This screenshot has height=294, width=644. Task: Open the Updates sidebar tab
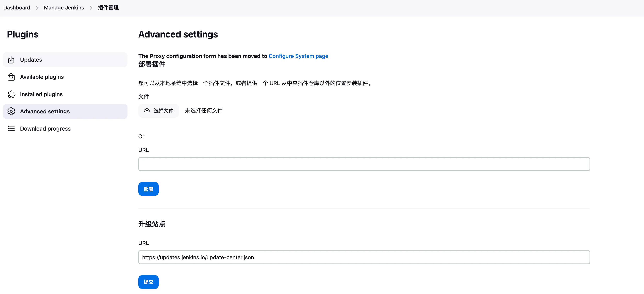tap(31, 60)
